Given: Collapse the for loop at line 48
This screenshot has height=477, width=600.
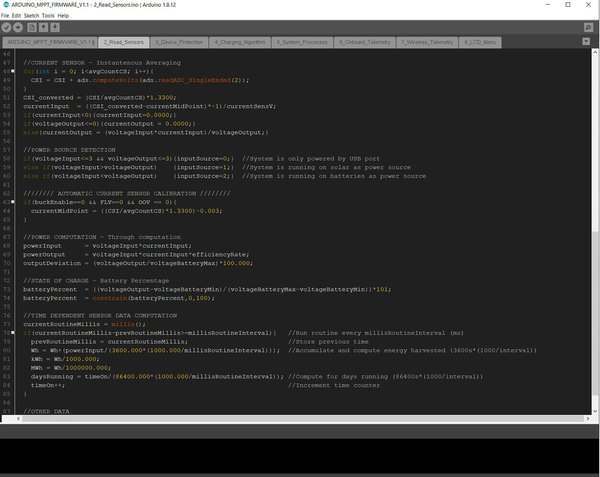Looking at the screenshot, I should (x=13, y=71).
